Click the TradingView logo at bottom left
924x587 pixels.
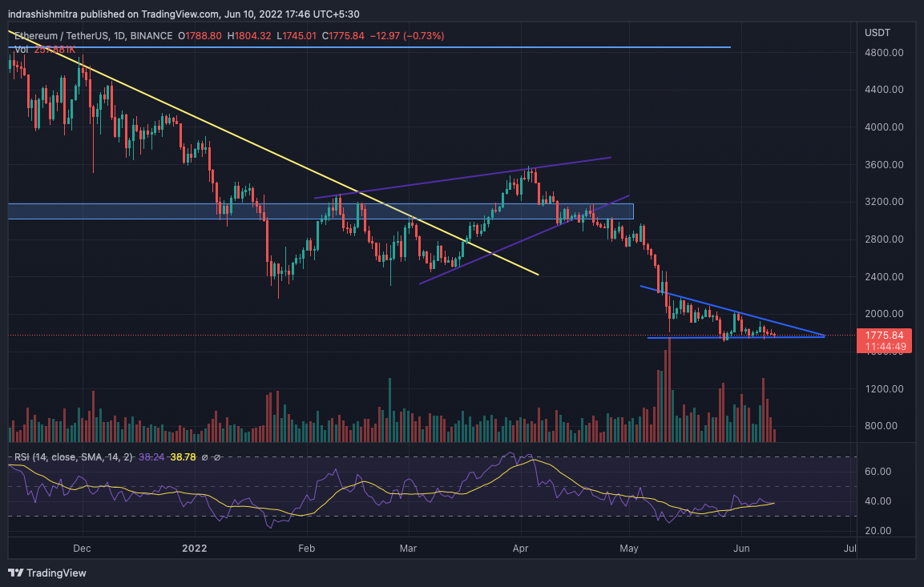[46, 573]
